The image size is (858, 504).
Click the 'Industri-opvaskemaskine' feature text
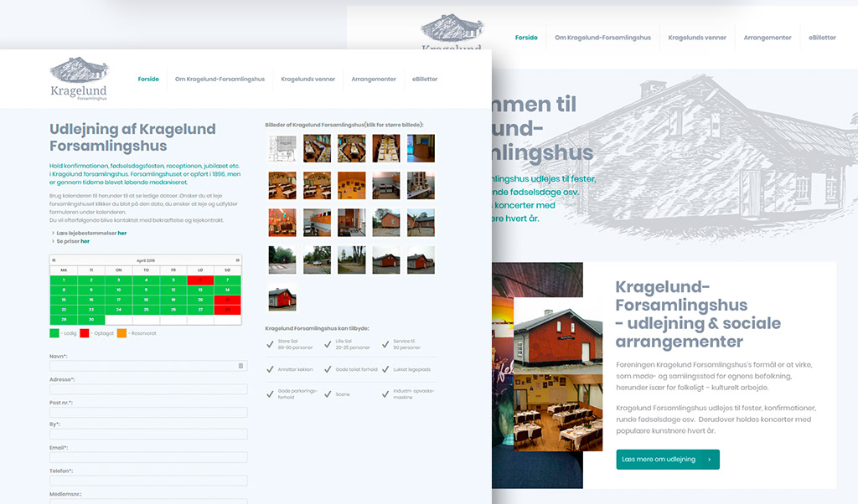point(414,394)
